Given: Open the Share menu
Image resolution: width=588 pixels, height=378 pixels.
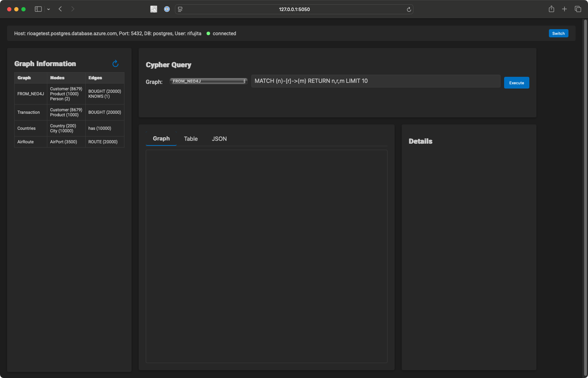Looking at the screenshot, I should [x=551, y=9].
